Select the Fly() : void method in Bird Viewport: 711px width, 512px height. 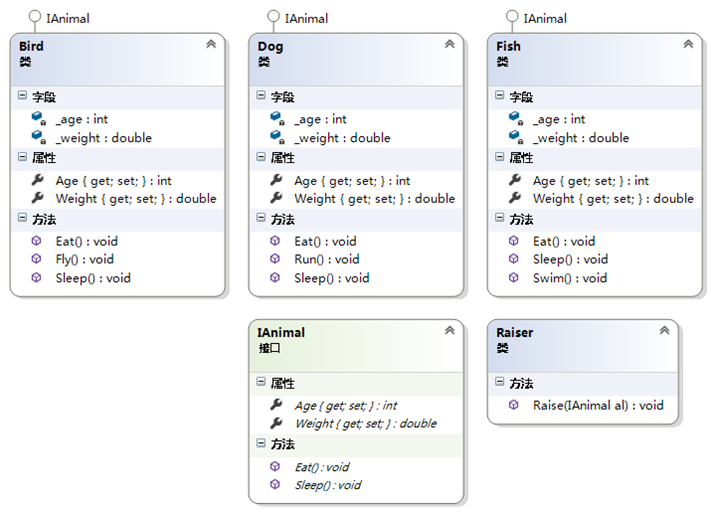click(85, 259)
